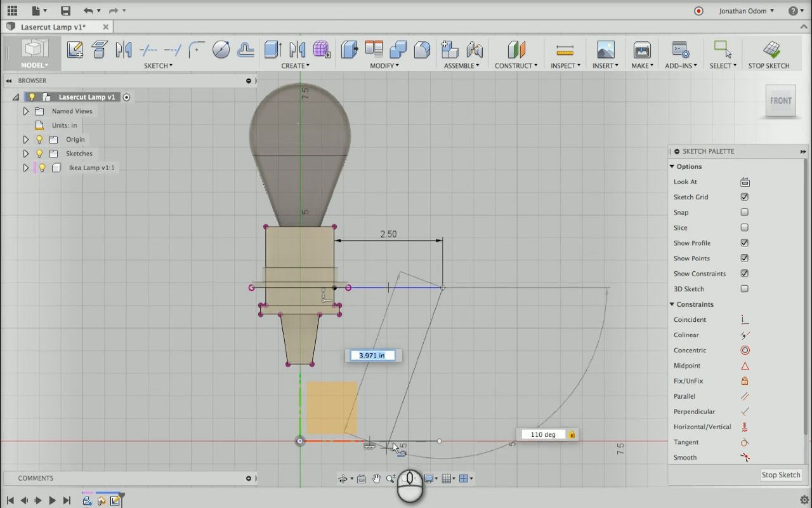Enable the 3D Sketch checkbox
The width and height of the screenshot is (812, 508).
point(745,289)
